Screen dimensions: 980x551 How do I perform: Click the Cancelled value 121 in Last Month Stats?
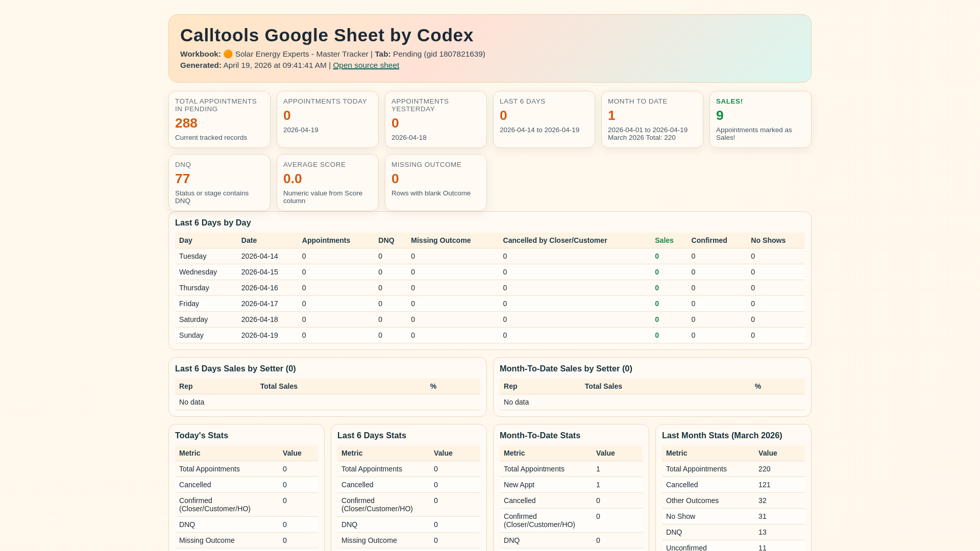pos(764,485)
